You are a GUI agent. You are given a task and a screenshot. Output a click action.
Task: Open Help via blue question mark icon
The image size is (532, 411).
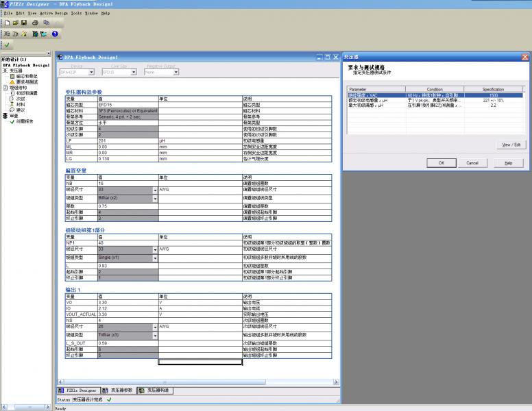54,34
